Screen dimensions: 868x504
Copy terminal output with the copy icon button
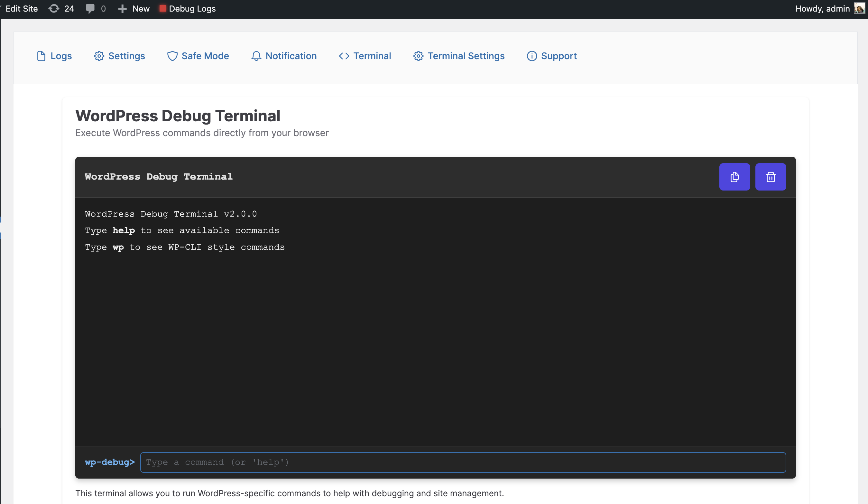(x=734, y=177)
